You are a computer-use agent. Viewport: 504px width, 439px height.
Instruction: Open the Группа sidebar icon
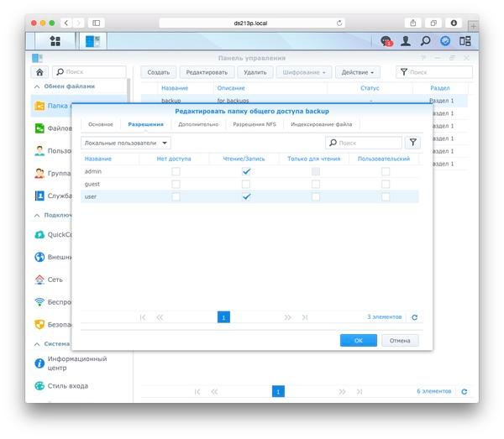(39, 173)
